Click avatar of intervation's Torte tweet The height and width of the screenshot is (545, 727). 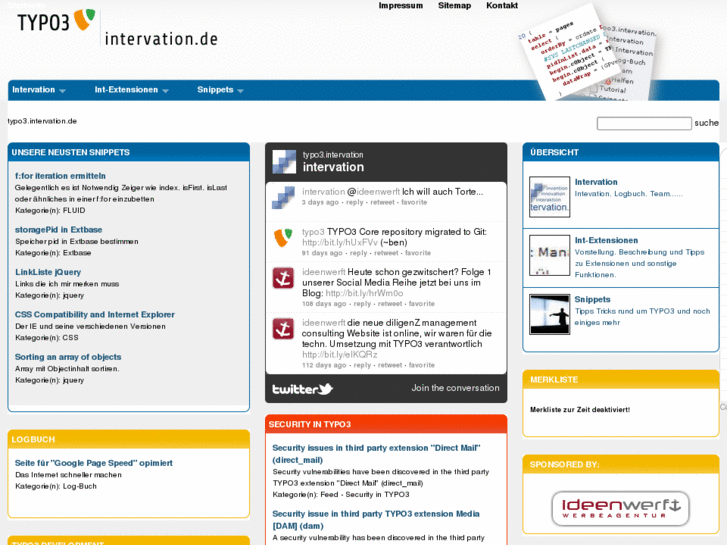click(x=283, y=197)
